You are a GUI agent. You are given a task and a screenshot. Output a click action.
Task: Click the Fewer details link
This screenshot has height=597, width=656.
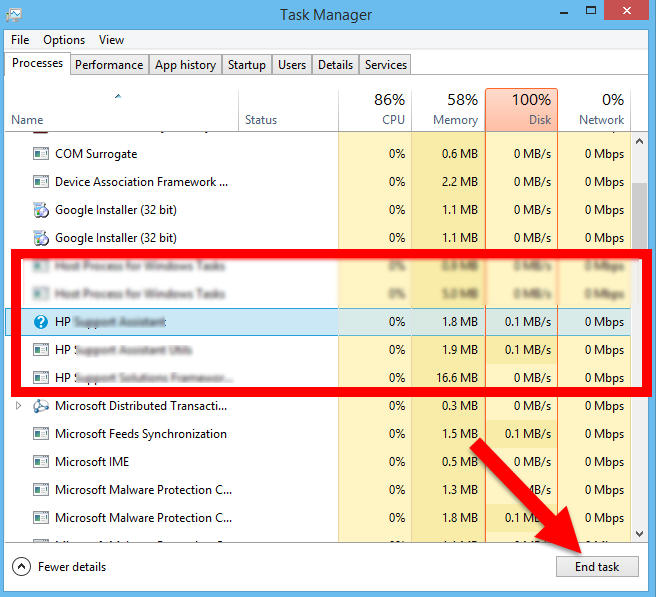tap(72, 567)
